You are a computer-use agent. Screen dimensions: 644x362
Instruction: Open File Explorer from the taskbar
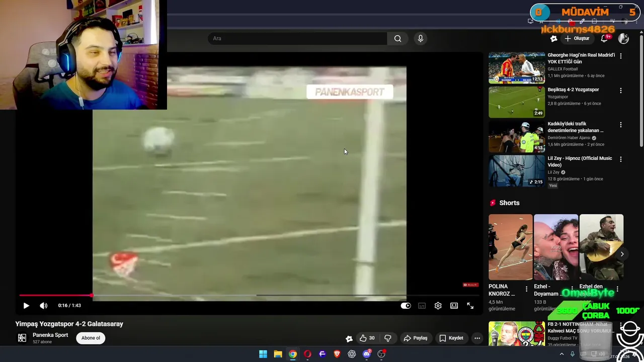278,354
